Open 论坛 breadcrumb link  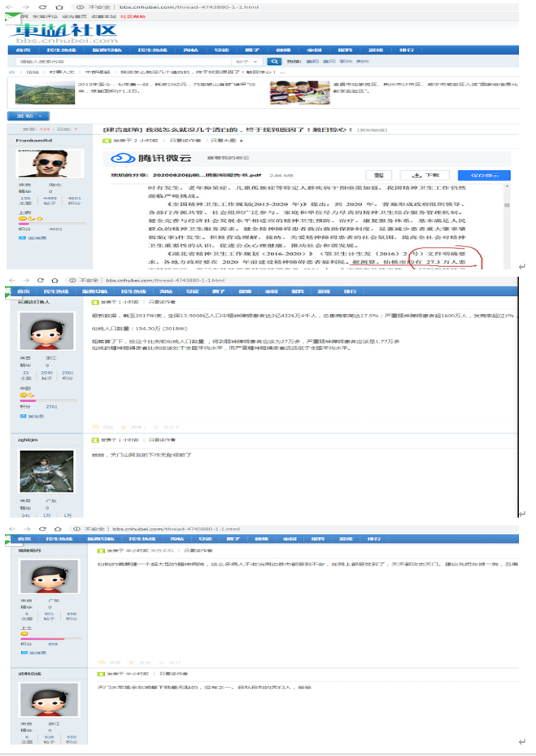pyautogui.click(x=33, y=72)
